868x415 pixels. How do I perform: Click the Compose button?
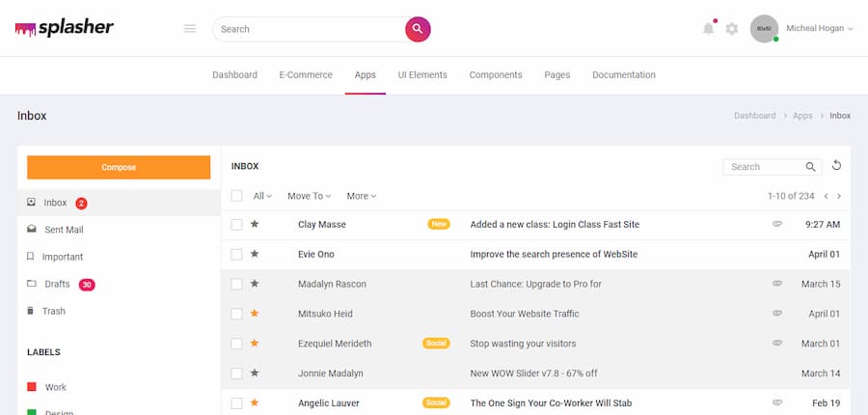pos(119,167)
